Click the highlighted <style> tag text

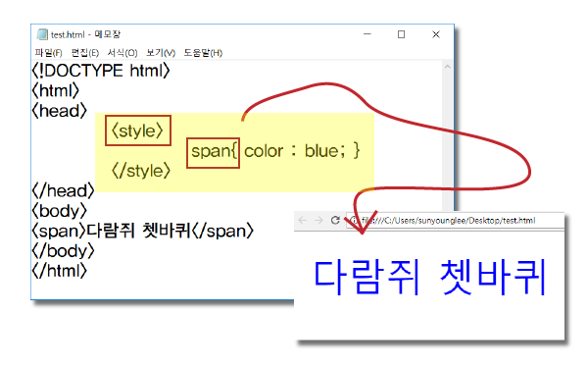[137, 131]
